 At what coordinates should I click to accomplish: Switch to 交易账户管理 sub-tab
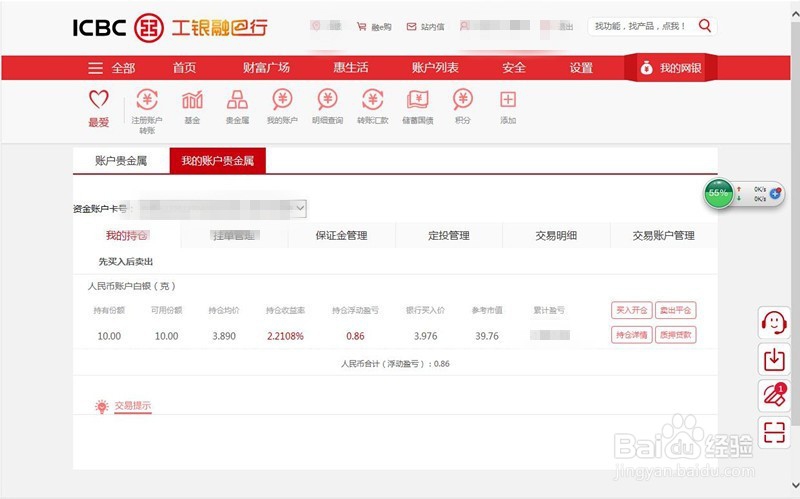point(664,236)
